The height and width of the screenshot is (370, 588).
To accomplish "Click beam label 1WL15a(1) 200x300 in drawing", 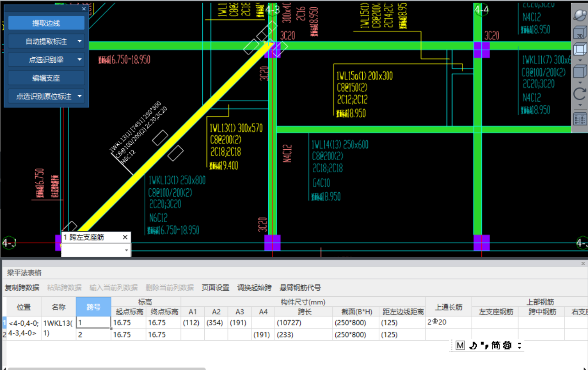I will coord(365,76).
